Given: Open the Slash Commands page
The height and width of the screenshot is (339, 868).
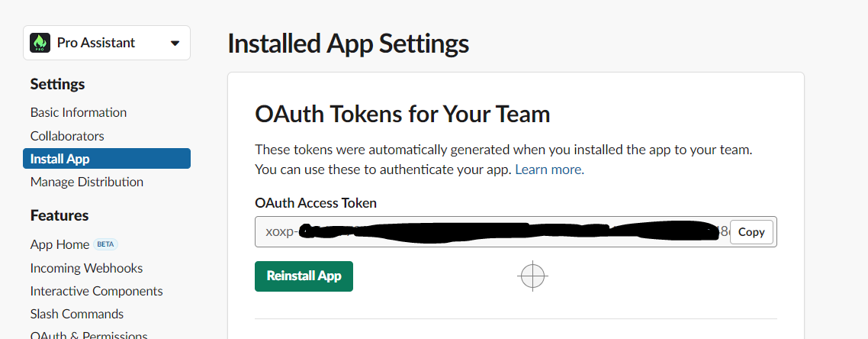Looking at the screenshot, I should (x=77, y=314).
